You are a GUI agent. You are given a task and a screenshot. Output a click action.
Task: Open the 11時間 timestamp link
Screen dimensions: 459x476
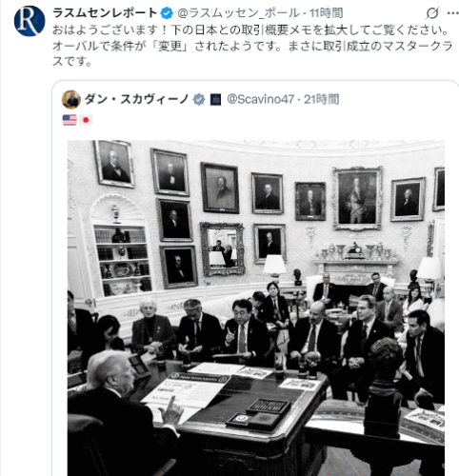[x=327, y=13]
